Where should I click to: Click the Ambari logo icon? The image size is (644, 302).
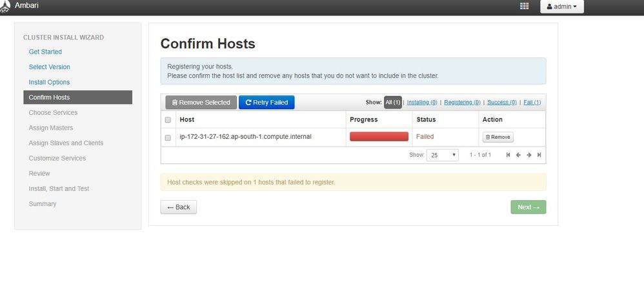pos(5,6)
